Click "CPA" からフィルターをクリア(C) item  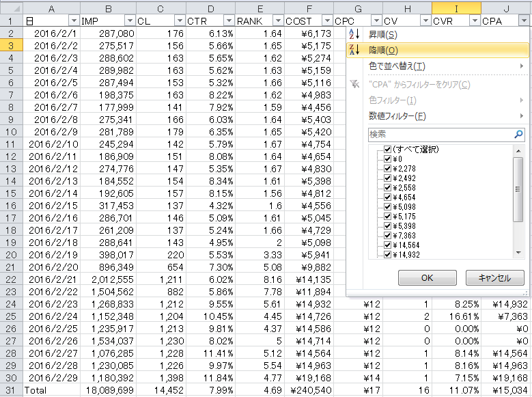pyautogui.click(x=437, y=84)
